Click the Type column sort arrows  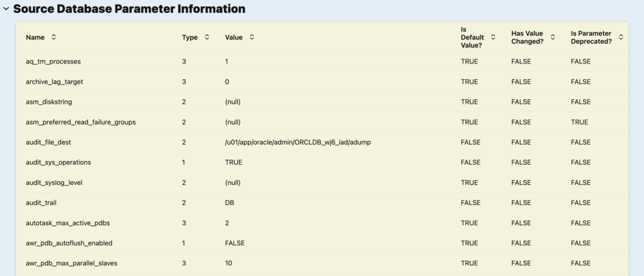point(207,37)
